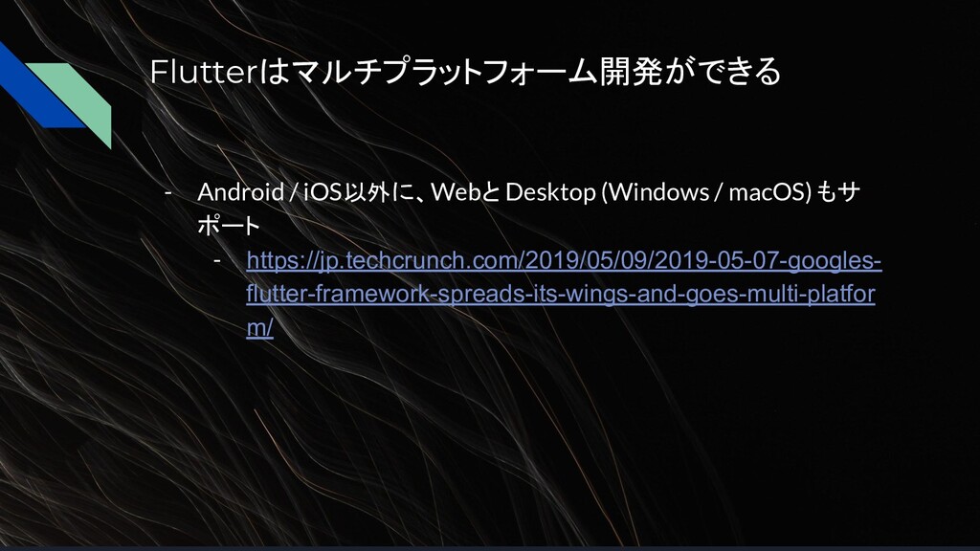Screen dimensions: 980x551
Task: Open the jp.techcrunch.com Flutter article link
Action: point(564,294)
